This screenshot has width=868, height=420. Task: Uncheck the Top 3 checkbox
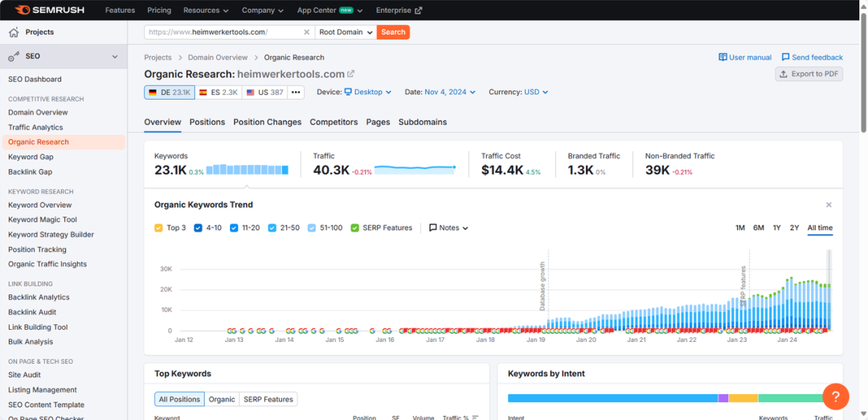pos(158,228)
